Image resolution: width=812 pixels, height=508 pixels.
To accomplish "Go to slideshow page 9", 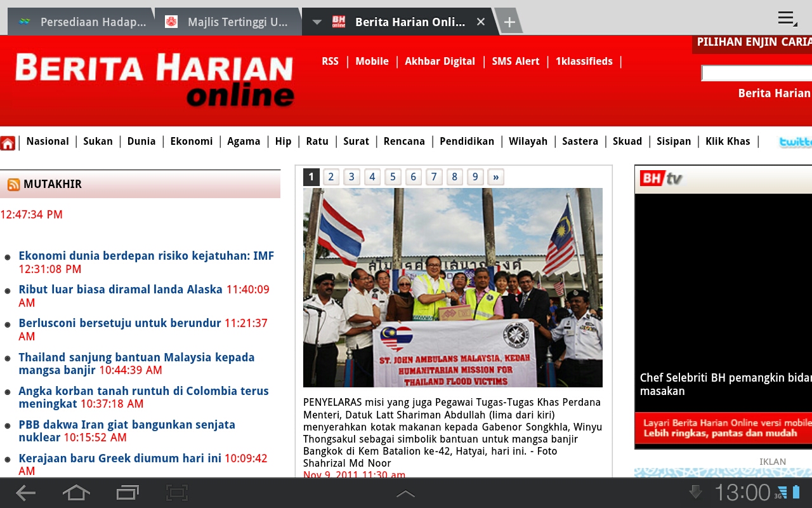I will (475, 177).
